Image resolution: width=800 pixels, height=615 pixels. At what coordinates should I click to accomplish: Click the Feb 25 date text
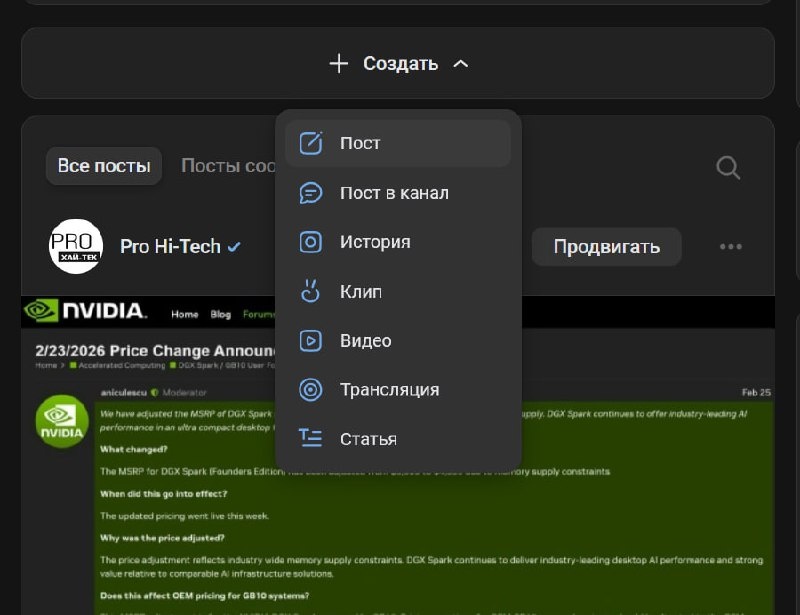pyautogui.click(x=756, y=392)
